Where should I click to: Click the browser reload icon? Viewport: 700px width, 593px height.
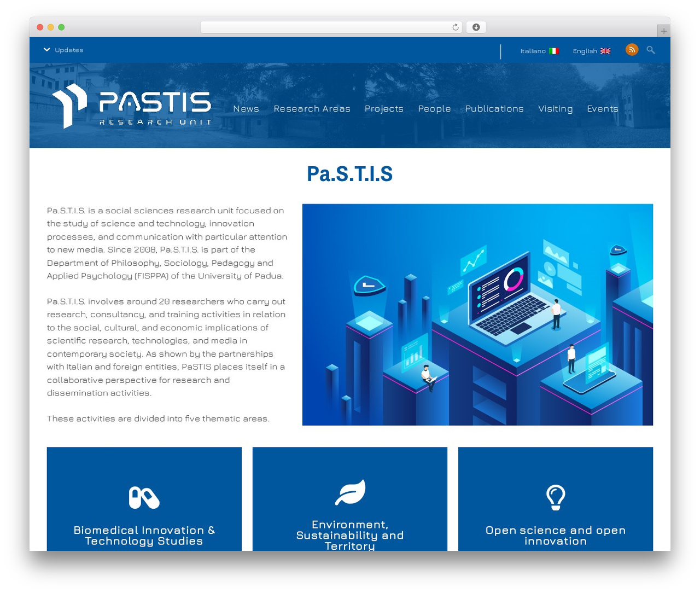[x=456, y=27]
